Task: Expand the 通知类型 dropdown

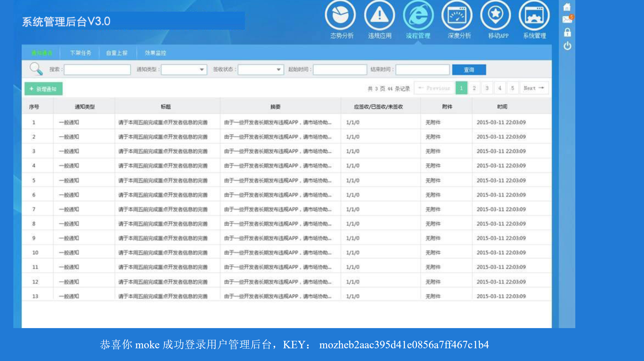Action: pos(184,70)
